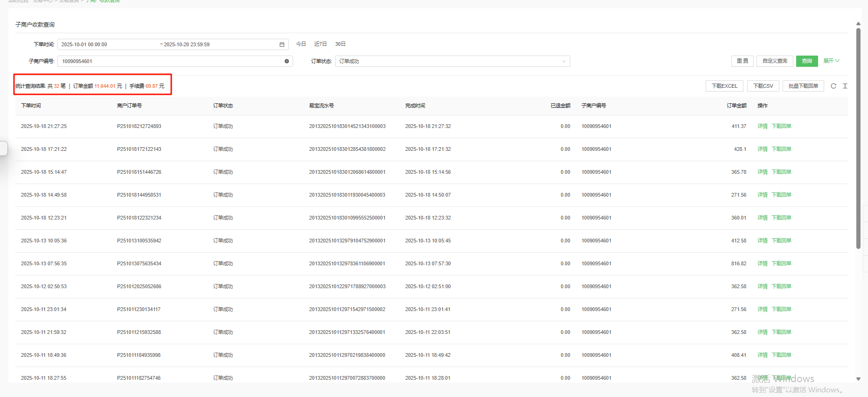This screenshot has width=868, height=397.
Task: Open 详情 for order P251011230134117
Action: 763,309
